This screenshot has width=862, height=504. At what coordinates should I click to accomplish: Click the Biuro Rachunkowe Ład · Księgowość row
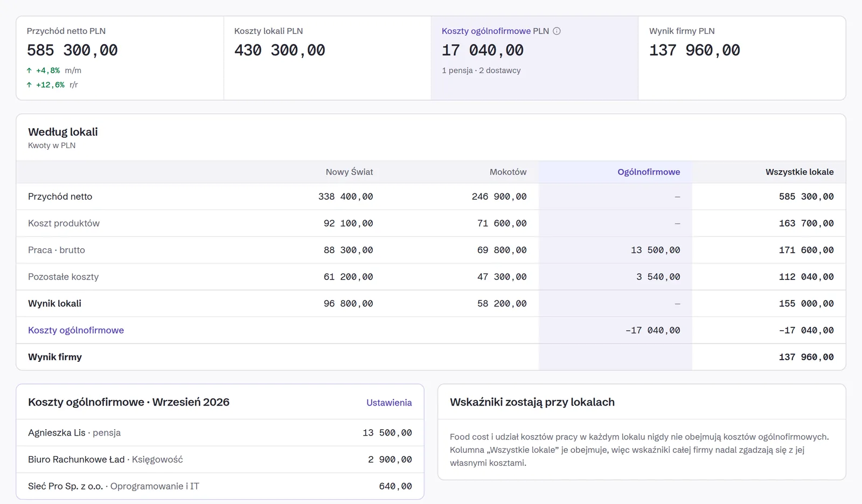220,459
